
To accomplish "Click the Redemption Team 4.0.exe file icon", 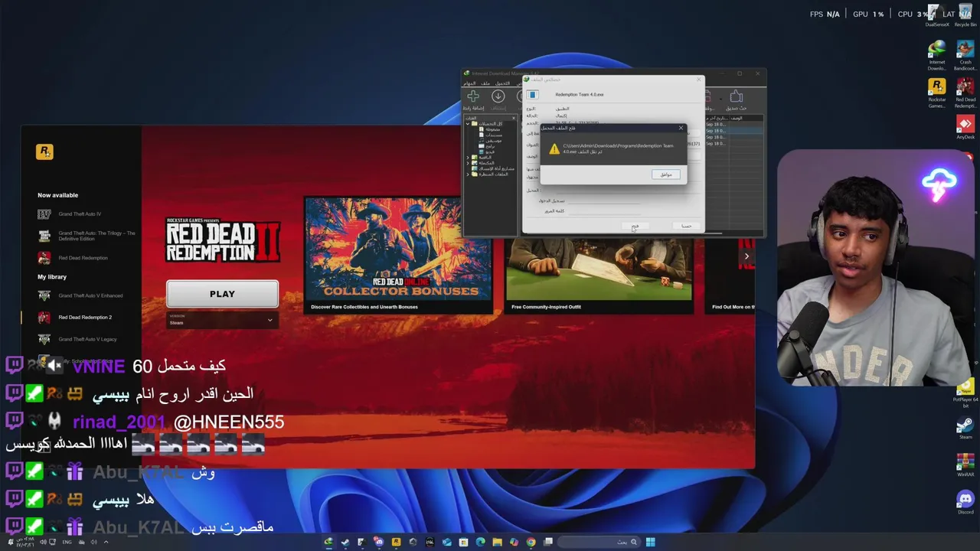I will tap(532, 94).
